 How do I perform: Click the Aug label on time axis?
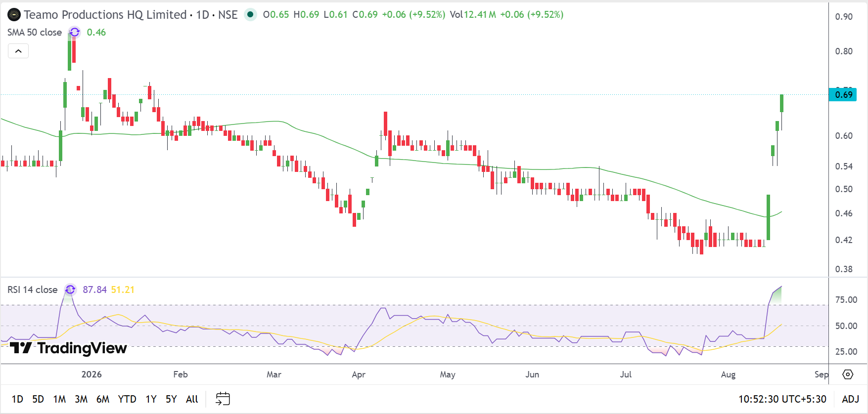pyautogui.click(x=728, y=374)
